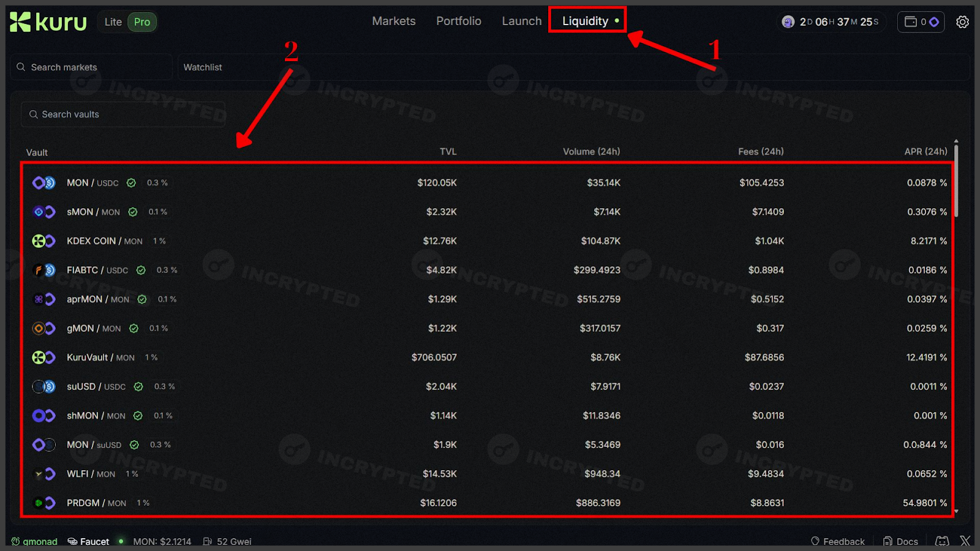
Task: Open the Launch tab
Action: (x=522, y=21)
